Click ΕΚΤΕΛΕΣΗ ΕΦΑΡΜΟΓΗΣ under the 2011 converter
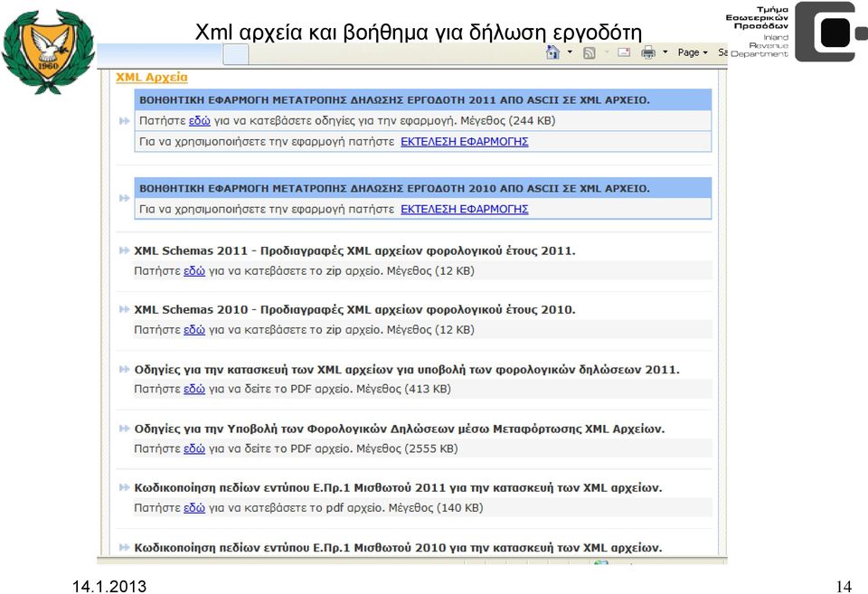The width and height of the screenshot is (868, 594). pos(465,142)
